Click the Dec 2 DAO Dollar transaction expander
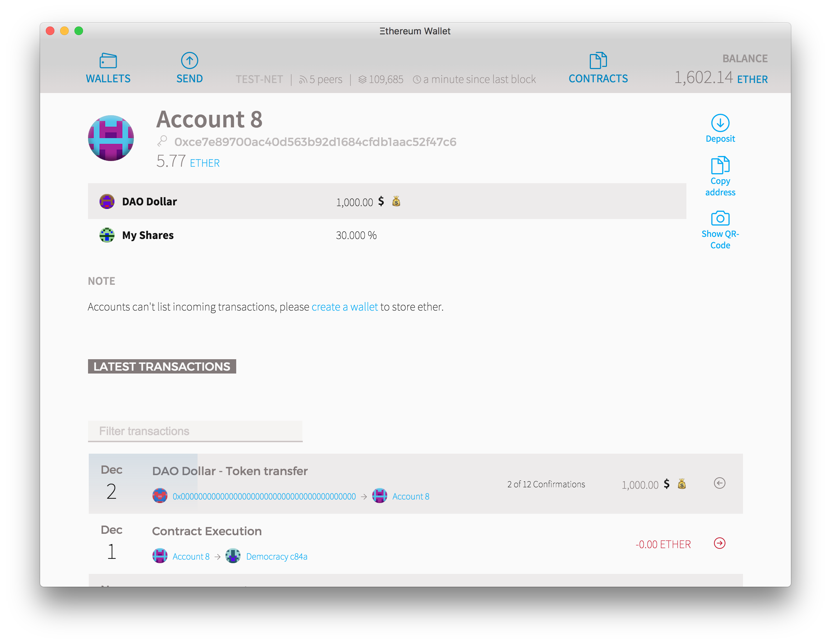Screen dimensions: 831x644 [x=720, y=483]
